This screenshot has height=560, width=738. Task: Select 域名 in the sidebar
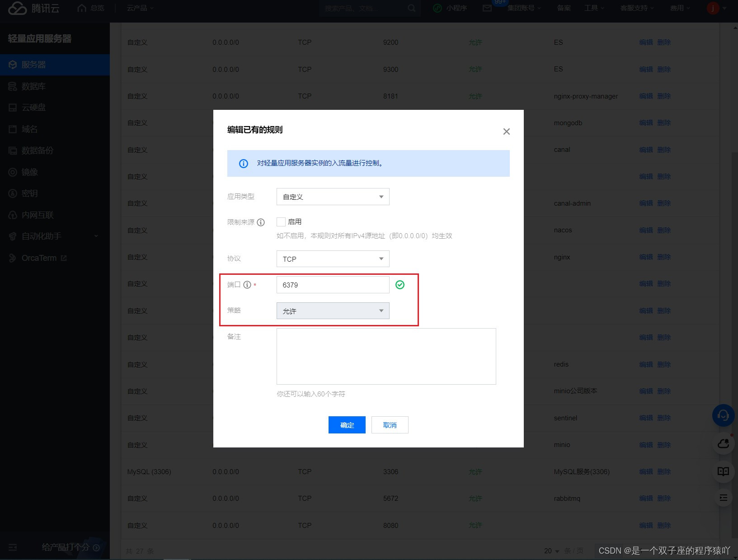(x=55, y=129)
